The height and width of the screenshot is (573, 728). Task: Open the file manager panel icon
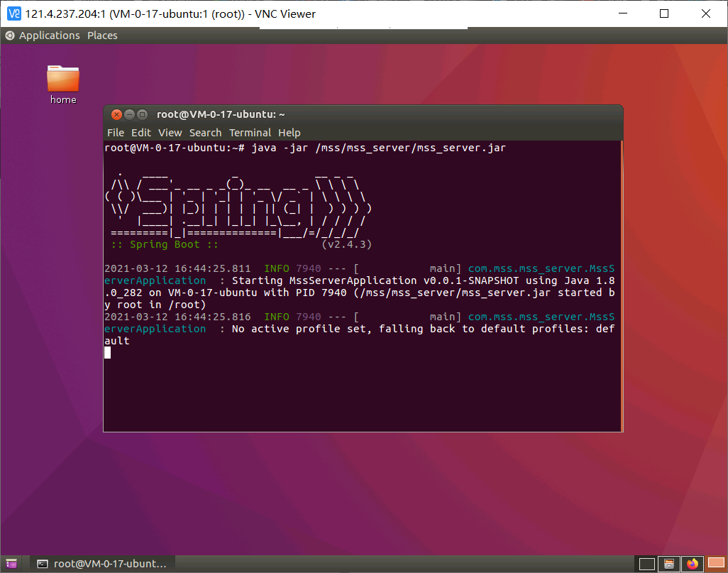pyautogui.click(x=669, y=564)
